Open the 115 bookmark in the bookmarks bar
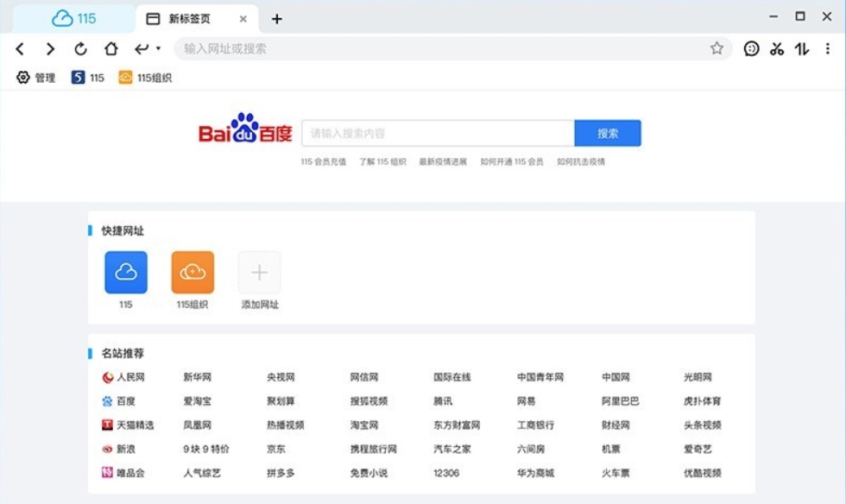Image resolution: width=846 pixels, height=504 pixels. (88, 78)
